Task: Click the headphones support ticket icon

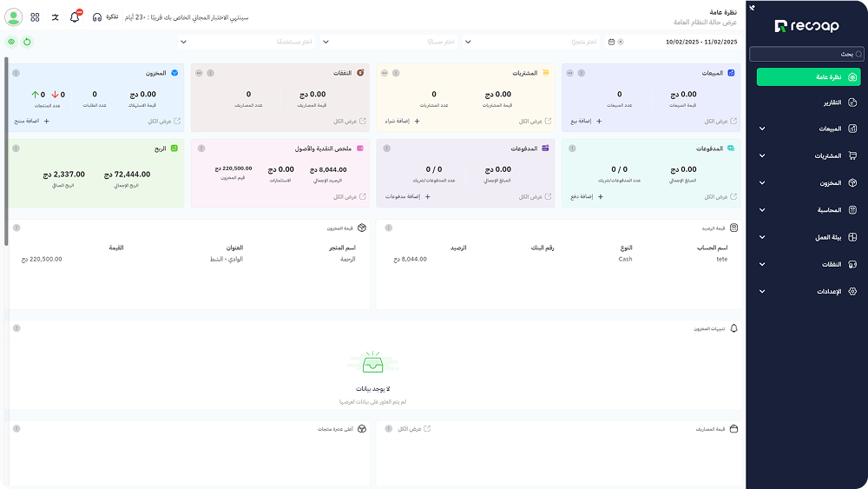Action: tap(97, 17)
